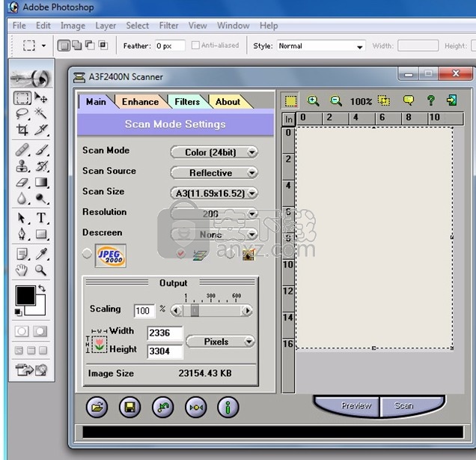Select the Lasso tool

point(22,114)
